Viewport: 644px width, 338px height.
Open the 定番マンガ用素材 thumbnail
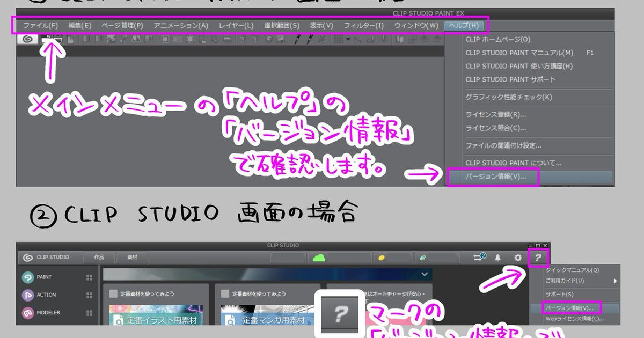point(268,315)
